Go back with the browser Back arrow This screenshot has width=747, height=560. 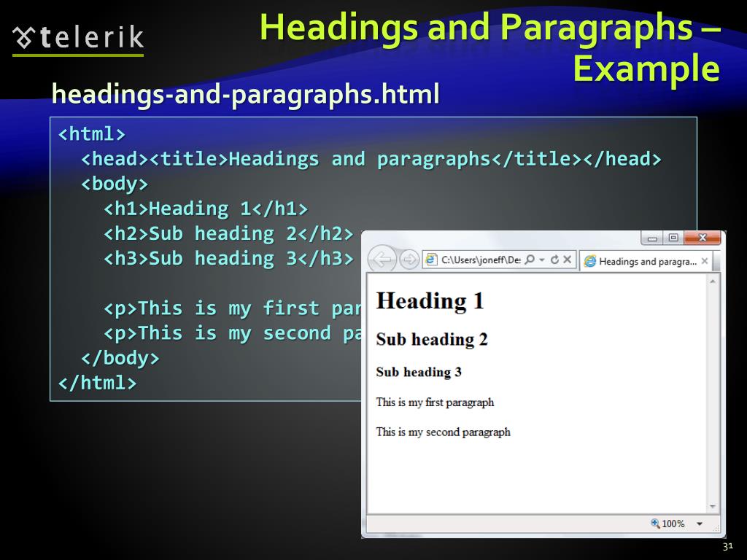382,259
